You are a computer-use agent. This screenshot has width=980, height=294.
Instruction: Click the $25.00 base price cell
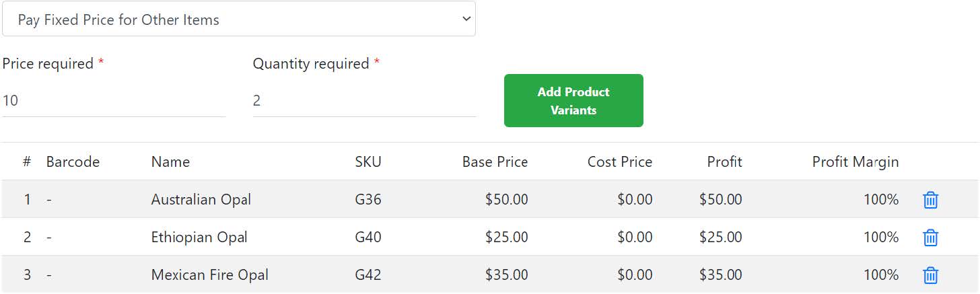pos(506,237)
